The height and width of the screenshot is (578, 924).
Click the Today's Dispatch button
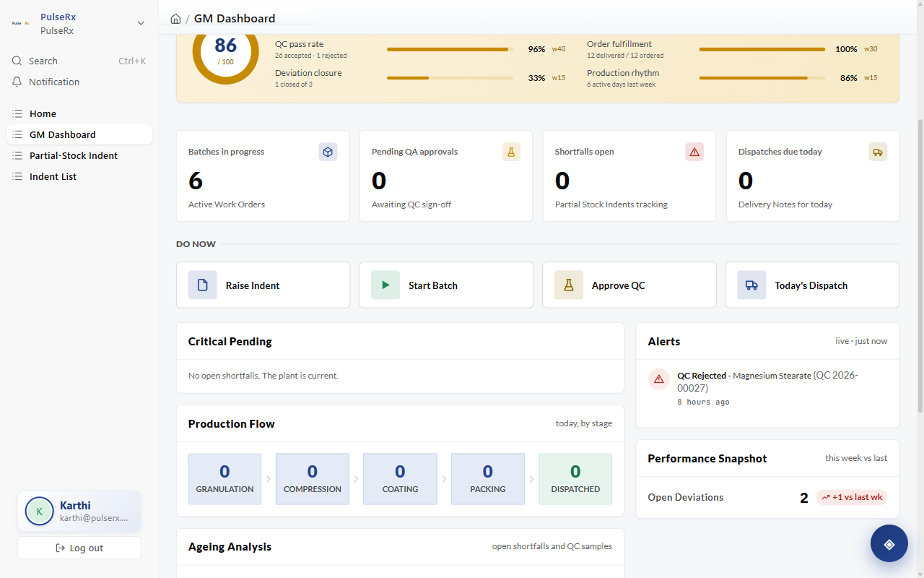click(812, 285)
